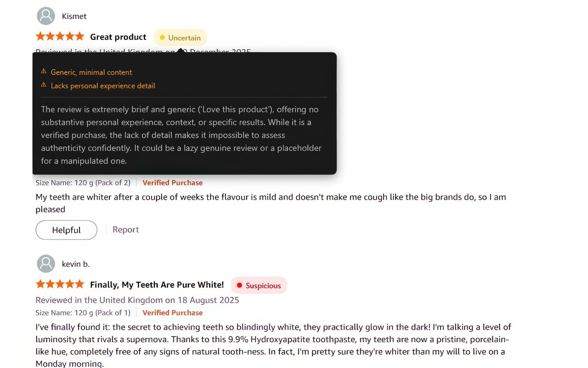Click the yellow dot inside the Uncertain badge
Screen dimensions: 588x368
[x=161, y=38]
